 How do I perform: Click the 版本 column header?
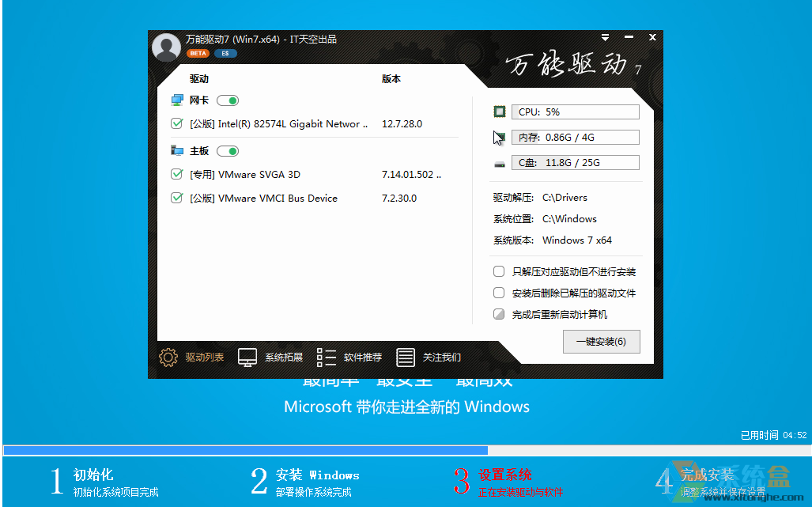(391, 79)
